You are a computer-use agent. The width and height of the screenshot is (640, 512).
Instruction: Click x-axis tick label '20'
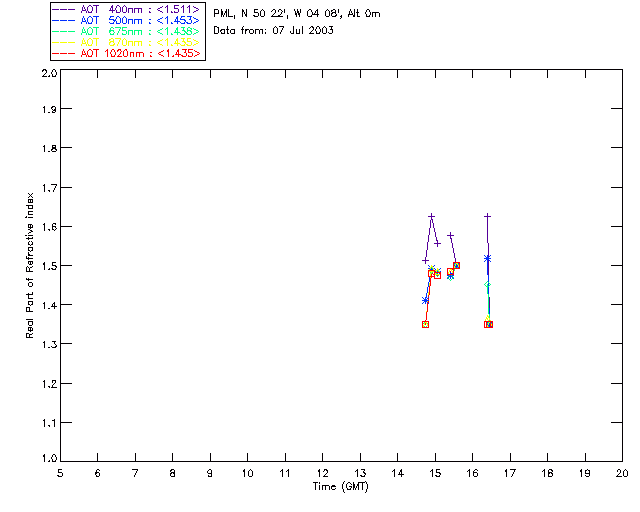pos(622,473)
